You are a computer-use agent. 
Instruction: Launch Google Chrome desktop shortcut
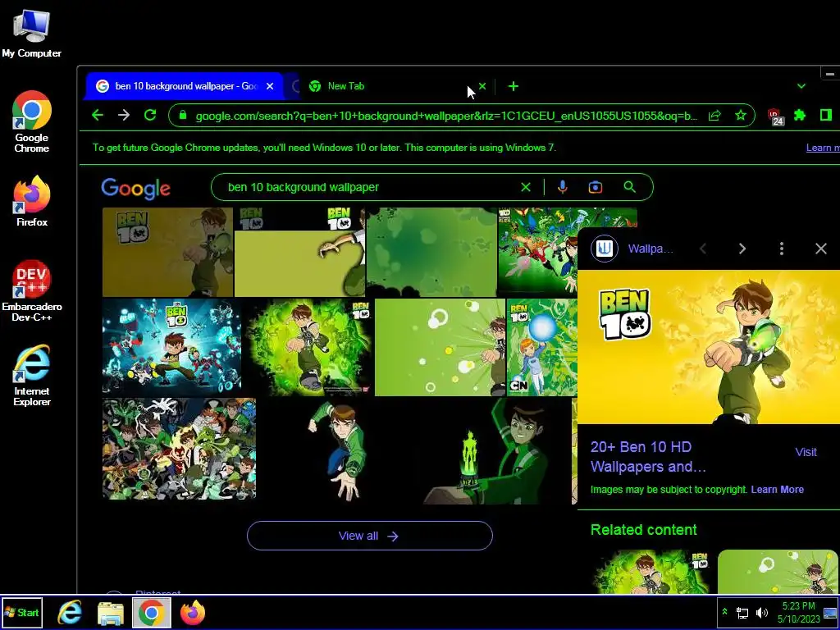[32, 122]
